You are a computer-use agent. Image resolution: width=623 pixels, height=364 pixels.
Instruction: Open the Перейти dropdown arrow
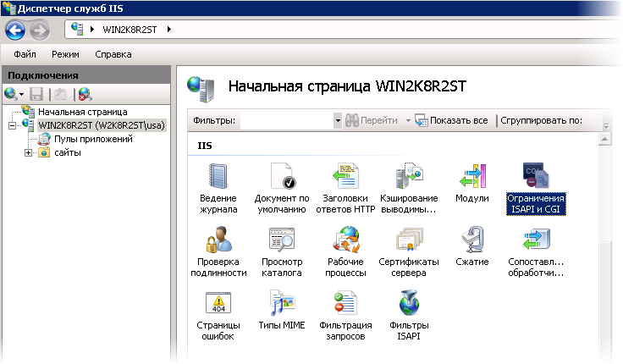click(x=408, y=120)
